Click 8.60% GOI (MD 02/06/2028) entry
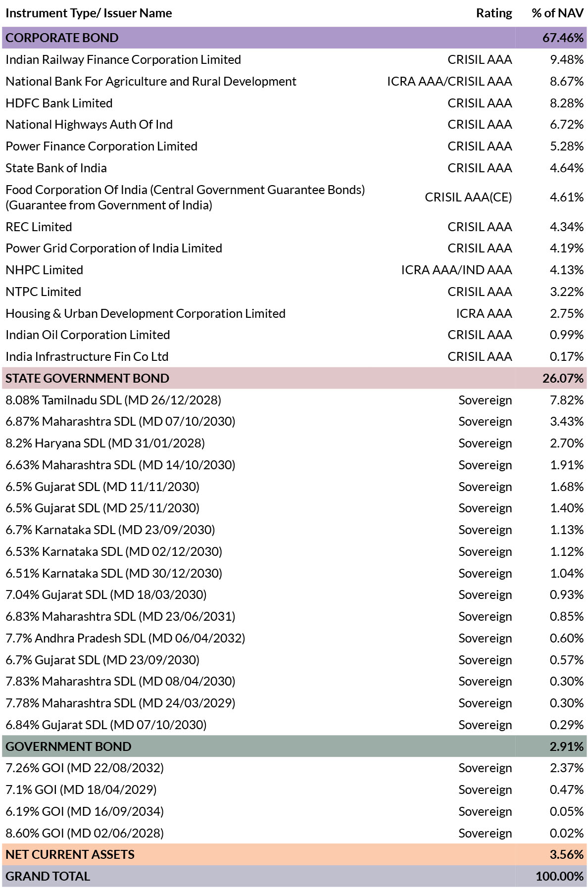 click(85, 833)
